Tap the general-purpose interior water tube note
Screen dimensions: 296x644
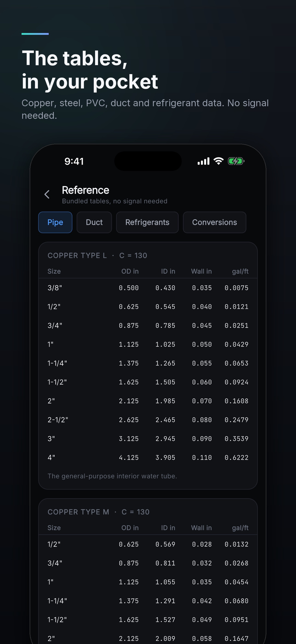(x=112, y=476)
